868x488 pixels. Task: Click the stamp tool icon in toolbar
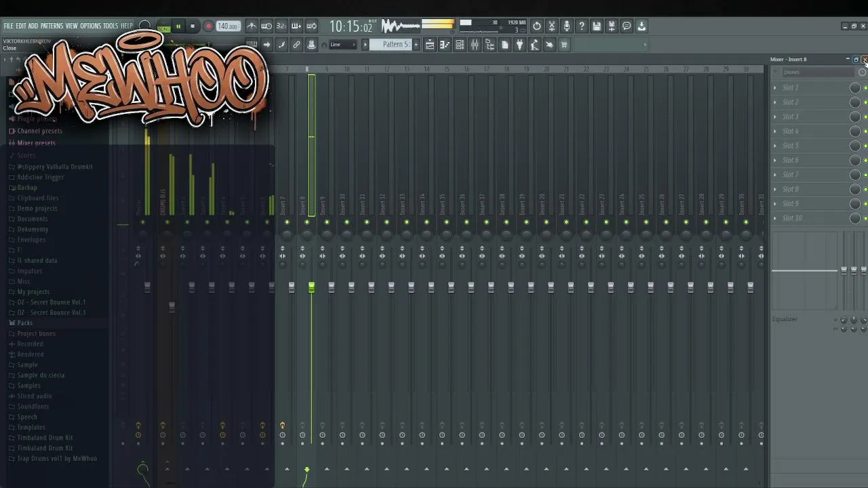click(x=311, y=45)
